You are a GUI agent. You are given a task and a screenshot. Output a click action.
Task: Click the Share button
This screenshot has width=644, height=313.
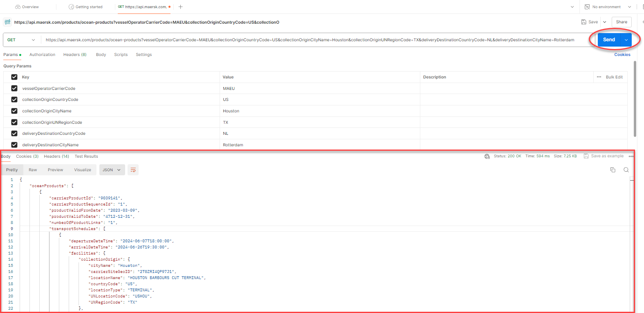(x=622, y=22)
